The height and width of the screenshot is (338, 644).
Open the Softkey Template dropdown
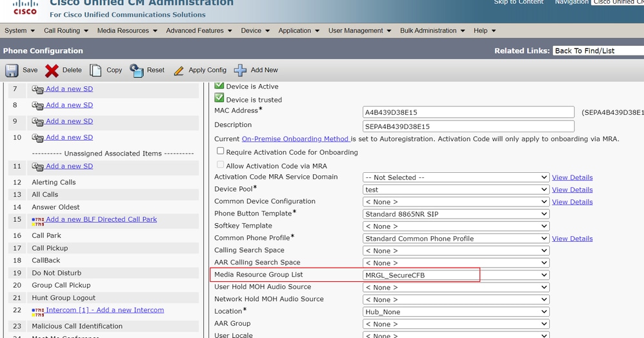(456, 226)
